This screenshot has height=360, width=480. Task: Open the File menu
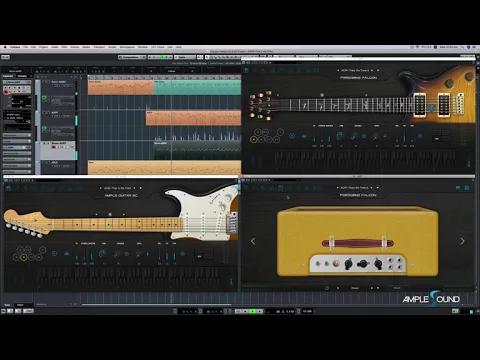pyautogui.click(x=25, y=47)
